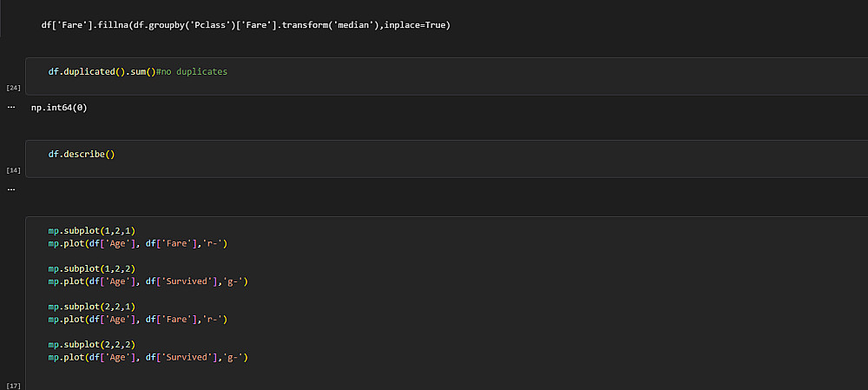
Task: Select the np.int64(0) output text
Action: point(59,108)
